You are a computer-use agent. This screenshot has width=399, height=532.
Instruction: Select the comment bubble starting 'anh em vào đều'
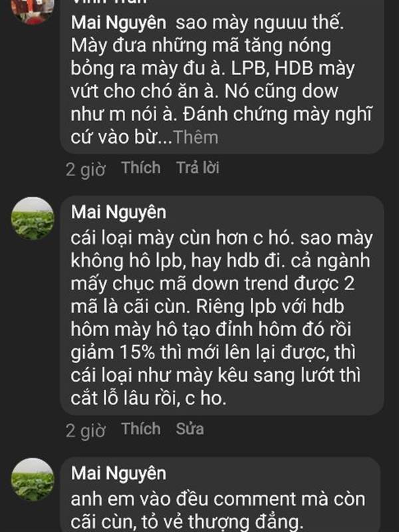[221, 495]
